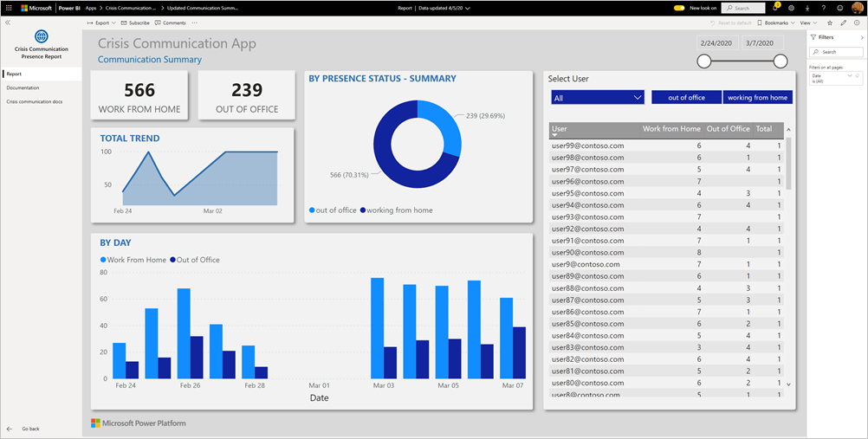Open the app launcher waffle icon
Image resolution: width=868 pixels, height=439 pixels.
coord(9,9)
